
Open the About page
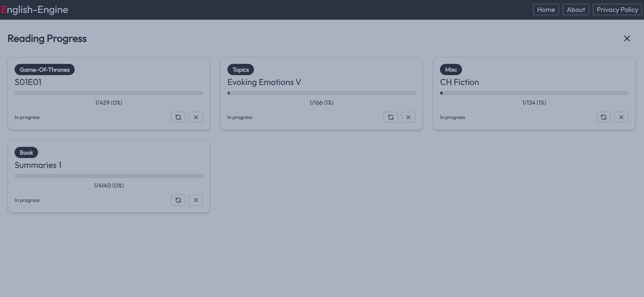point(576,10)
